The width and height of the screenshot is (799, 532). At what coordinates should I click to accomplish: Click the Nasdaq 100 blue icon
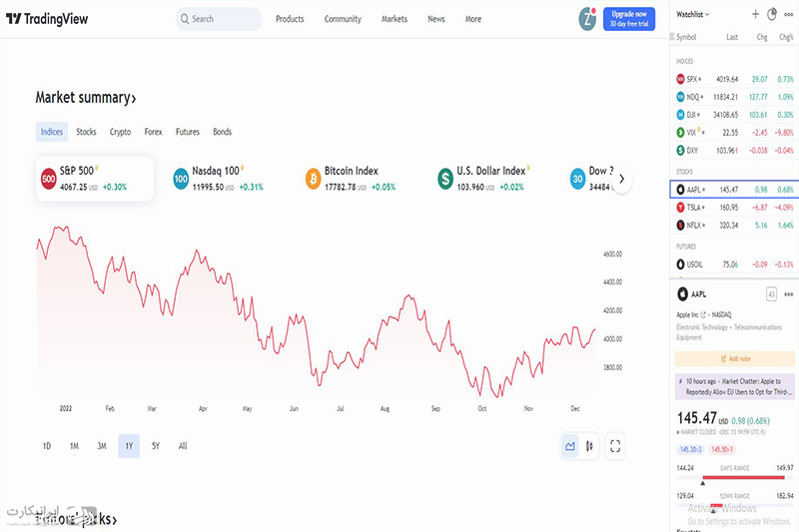tap(181, 179)
